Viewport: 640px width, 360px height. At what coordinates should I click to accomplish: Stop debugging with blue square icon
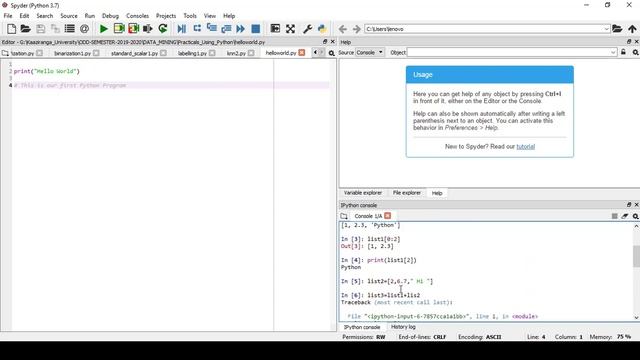click(x=256, y=29)
